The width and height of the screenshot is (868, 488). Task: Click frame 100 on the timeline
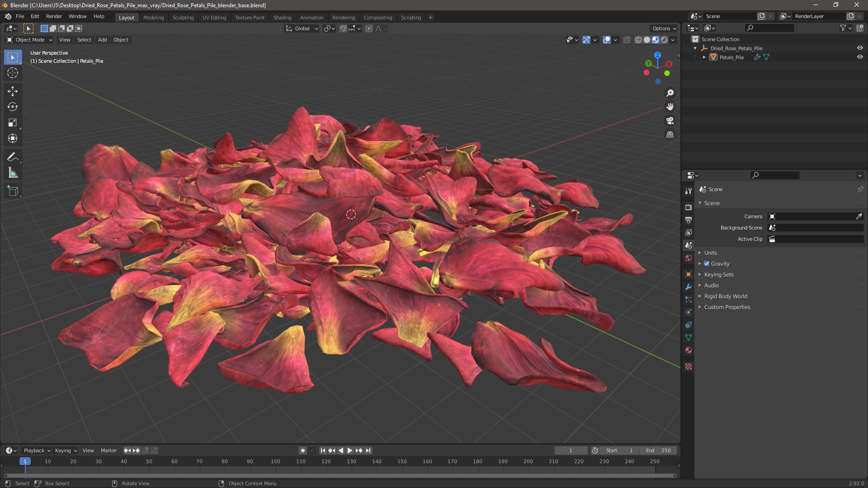275,462
